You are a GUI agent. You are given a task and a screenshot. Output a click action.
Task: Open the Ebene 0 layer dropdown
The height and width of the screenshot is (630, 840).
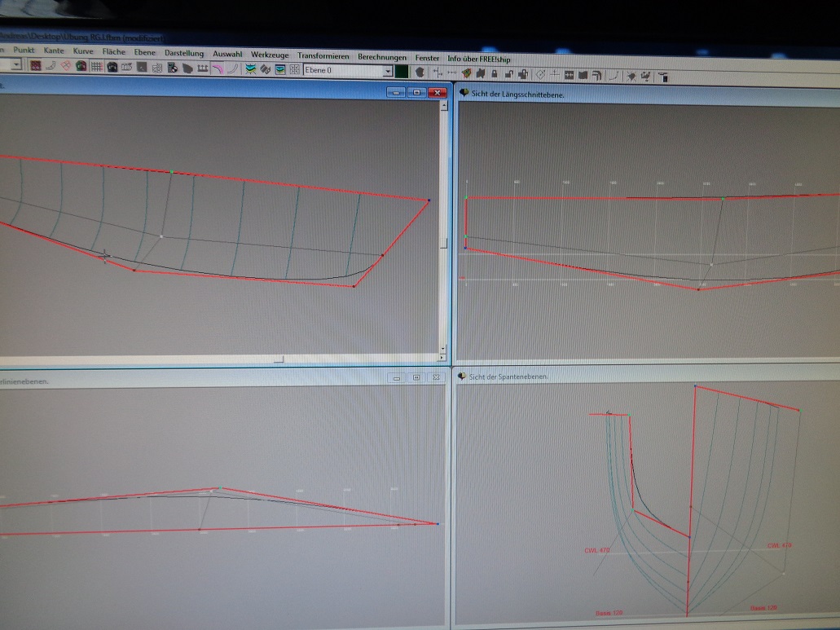pos(388,72)
